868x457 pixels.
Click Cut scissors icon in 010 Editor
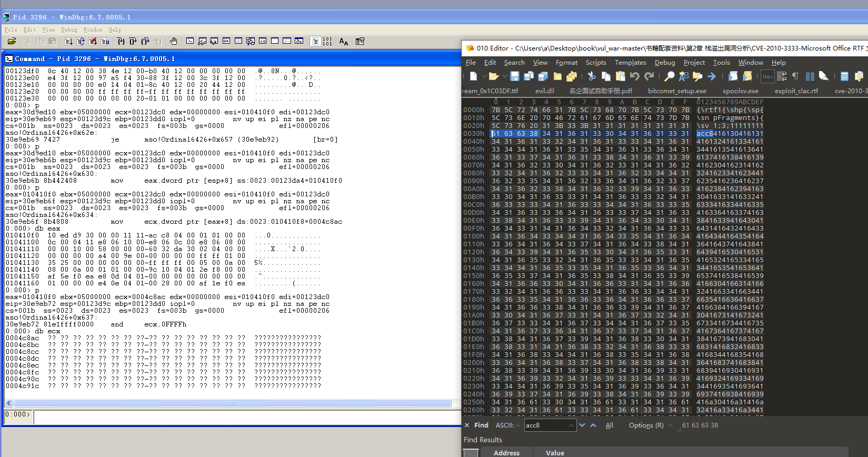point(591,76)
